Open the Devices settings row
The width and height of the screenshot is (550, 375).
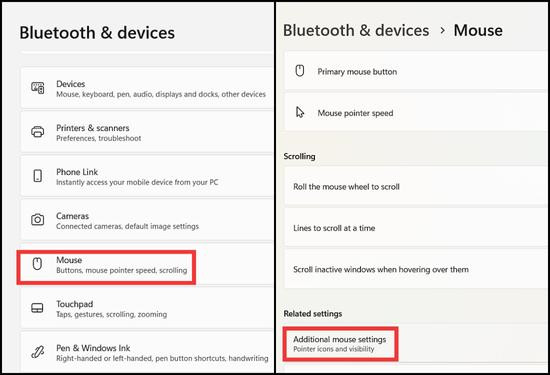[147, 88]
